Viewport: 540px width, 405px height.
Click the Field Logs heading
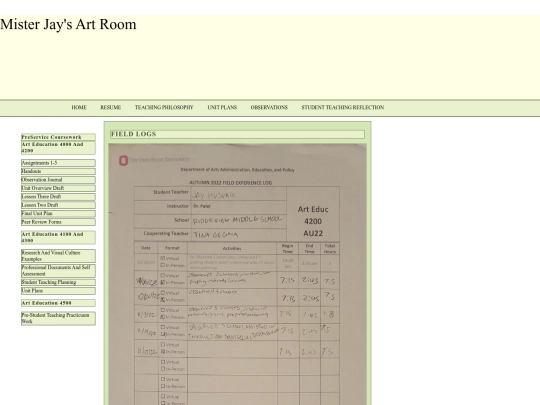coord(237,134)
